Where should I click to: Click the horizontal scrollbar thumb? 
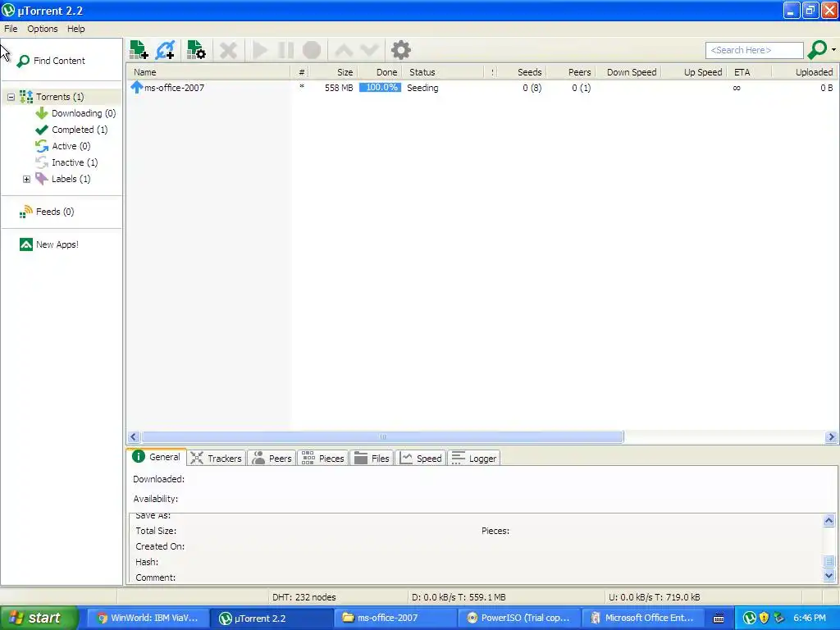[x=382, y=437]
